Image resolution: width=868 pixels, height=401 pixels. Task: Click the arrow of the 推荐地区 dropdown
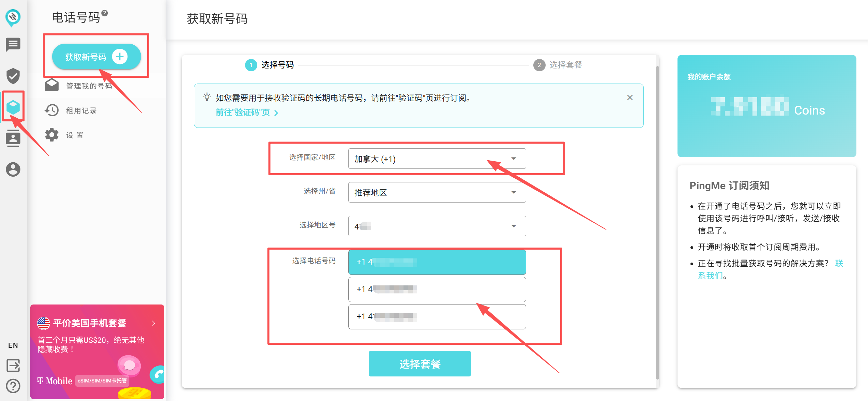click(x=514, y=192)
